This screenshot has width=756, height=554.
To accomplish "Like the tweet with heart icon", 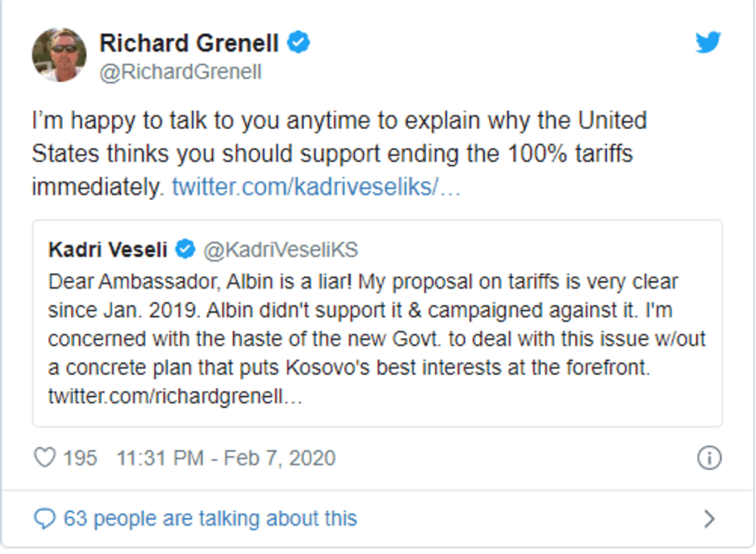I will click(45, 458).
